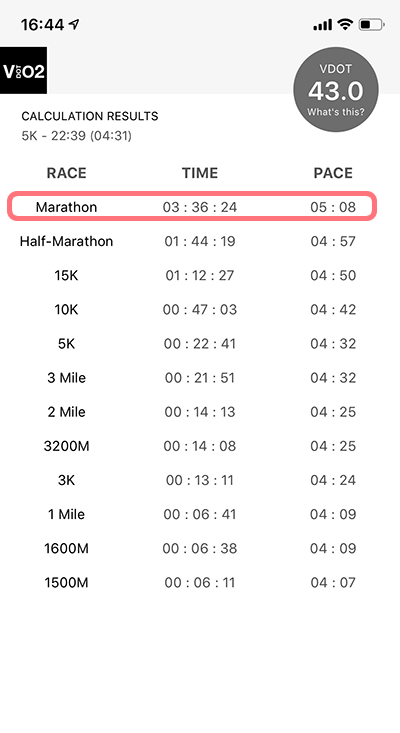Image resolution: width=400 pixels, height=733 pixels.
Task: Tap the cellular signal bars icon
Action: click(323, 25)
